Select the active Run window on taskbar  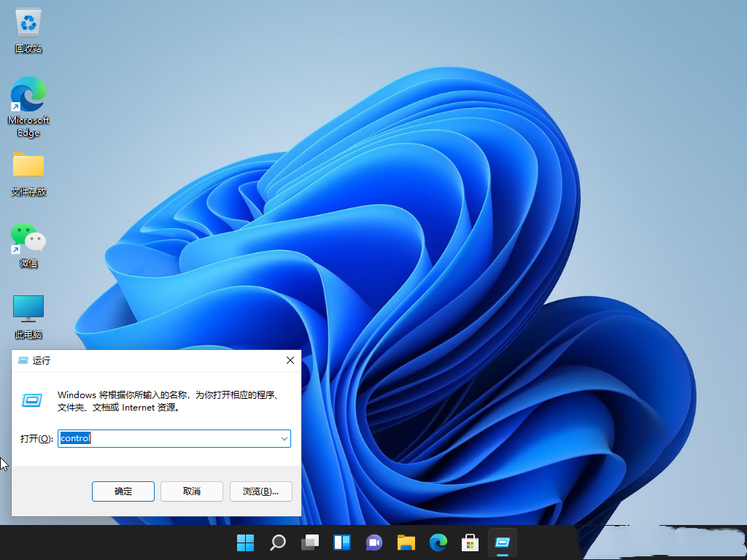click(x=502, y=542)
